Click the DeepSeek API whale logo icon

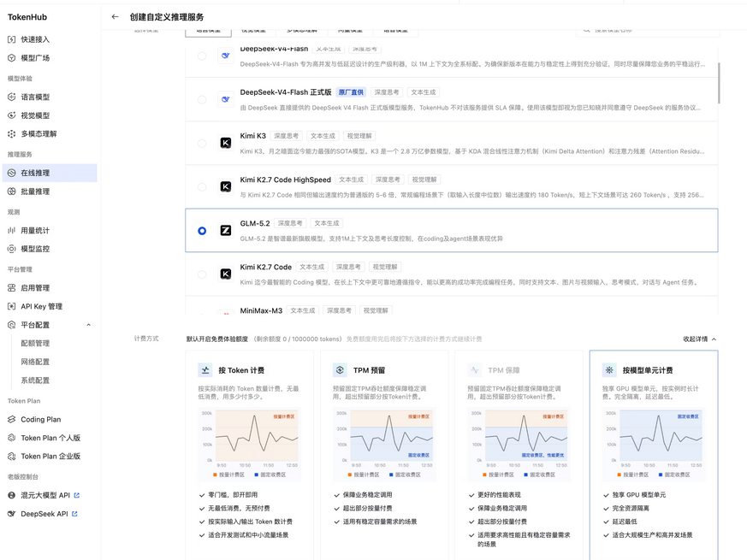11,514
